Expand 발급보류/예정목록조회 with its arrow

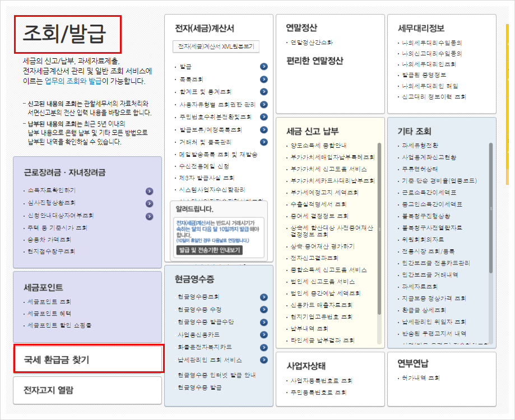[263, 129]
